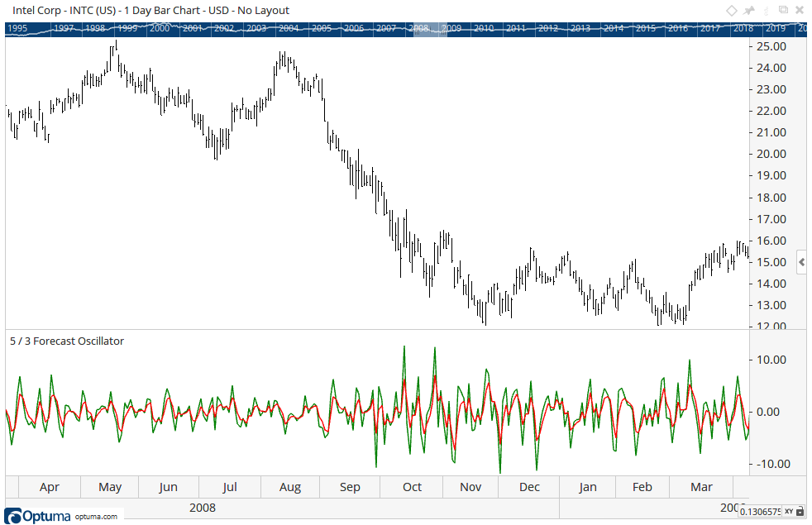Click the May month on the time axis
The width and height of the screenshot is (812, 525).
(x=110, y=487)
